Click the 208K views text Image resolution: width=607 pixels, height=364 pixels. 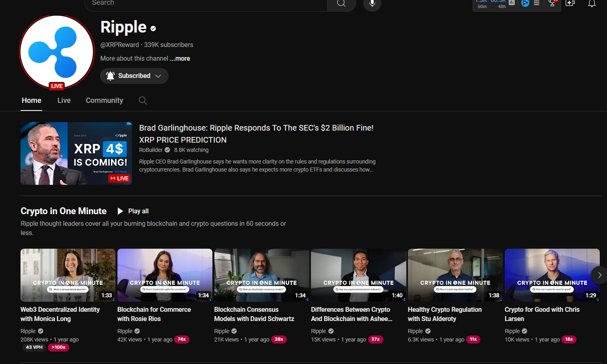(35, 339)
